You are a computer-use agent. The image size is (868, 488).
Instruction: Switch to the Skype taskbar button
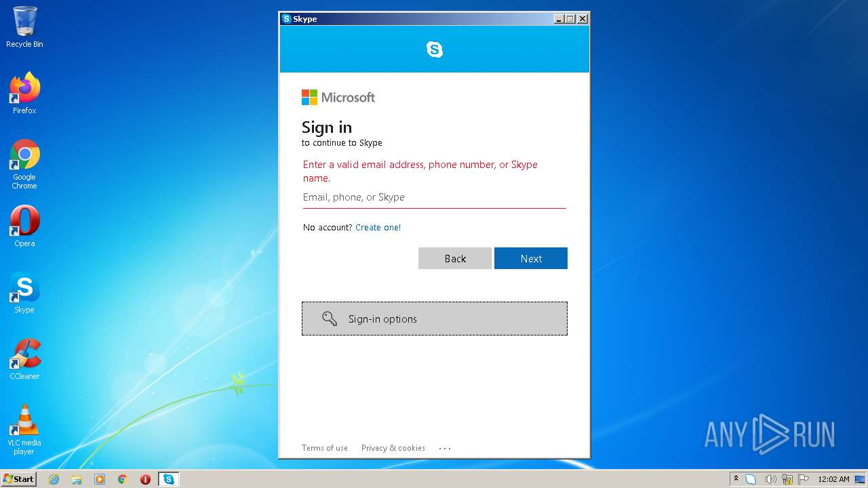pyautogui.click(x=169, y=479)
